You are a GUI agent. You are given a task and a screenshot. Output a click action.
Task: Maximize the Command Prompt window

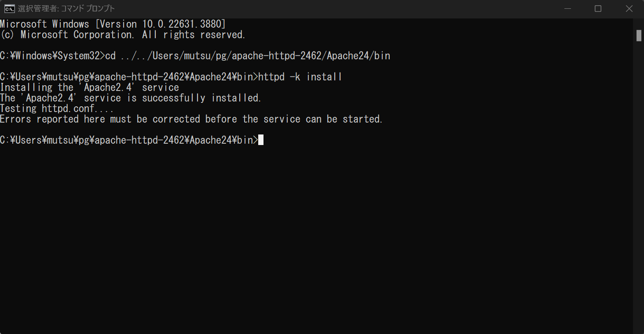pyautogui.click(x=598, y=8)
